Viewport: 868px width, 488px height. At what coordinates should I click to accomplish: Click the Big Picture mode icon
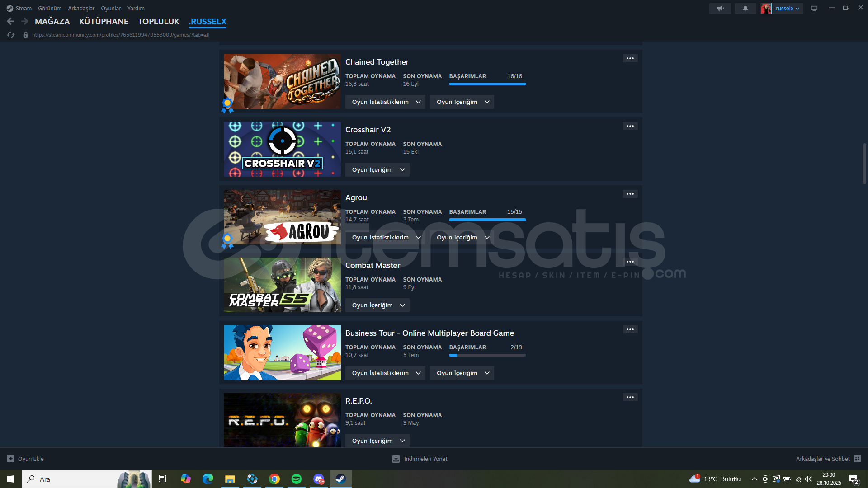(x=814, y=9)
